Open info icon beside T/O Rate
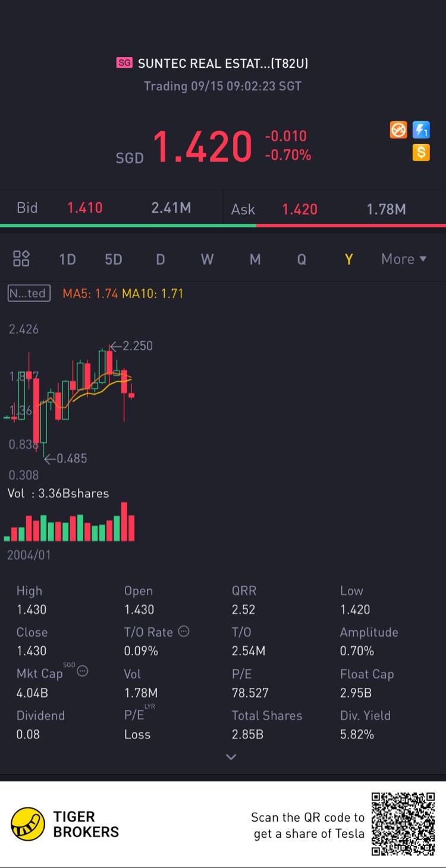 [184, 631]
